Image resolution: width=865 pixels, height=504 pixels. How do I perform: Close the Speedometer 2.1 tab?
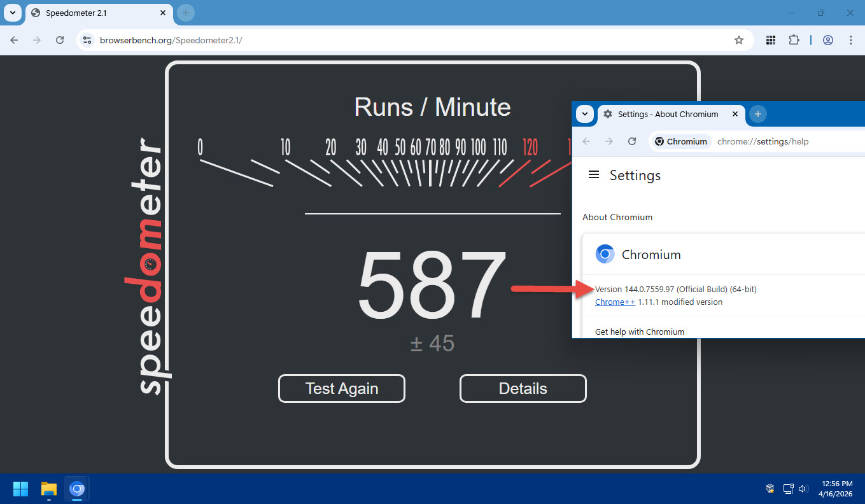point(163,13)
